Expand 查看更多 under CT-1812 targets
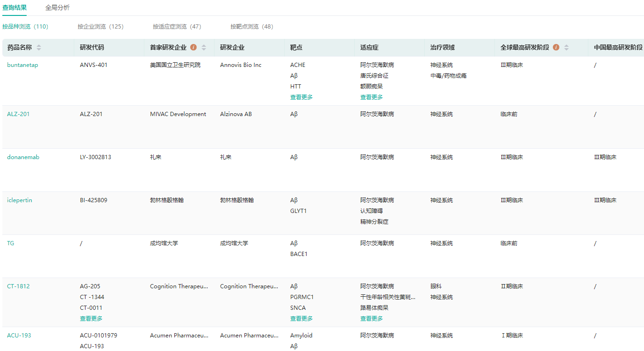Viewport: 644px width, 351px height. point(301,319)
